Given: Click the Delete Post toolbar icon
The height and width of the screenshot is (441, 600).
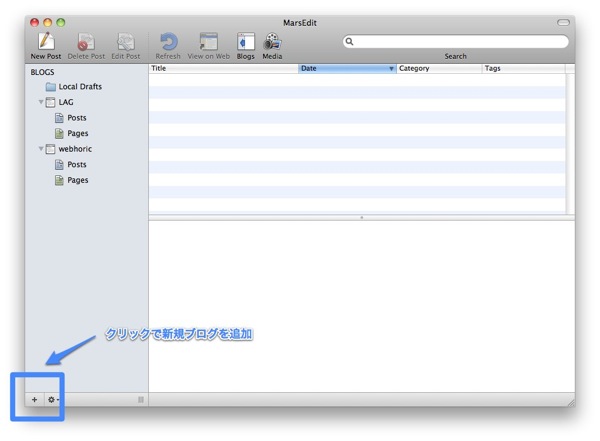Looking at the screenshot, I should (87, 42).
